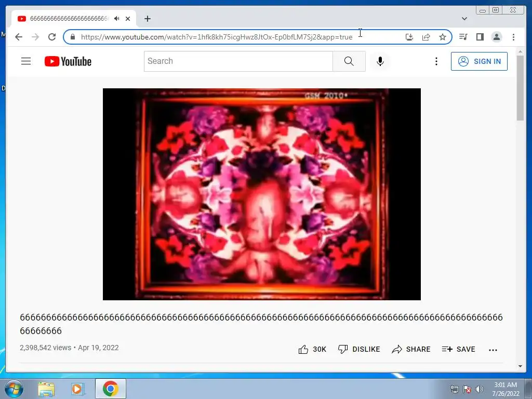This screenshot has height=399, width=532.
Task: Open Windows Start menu
Action: tap(14, 389)
